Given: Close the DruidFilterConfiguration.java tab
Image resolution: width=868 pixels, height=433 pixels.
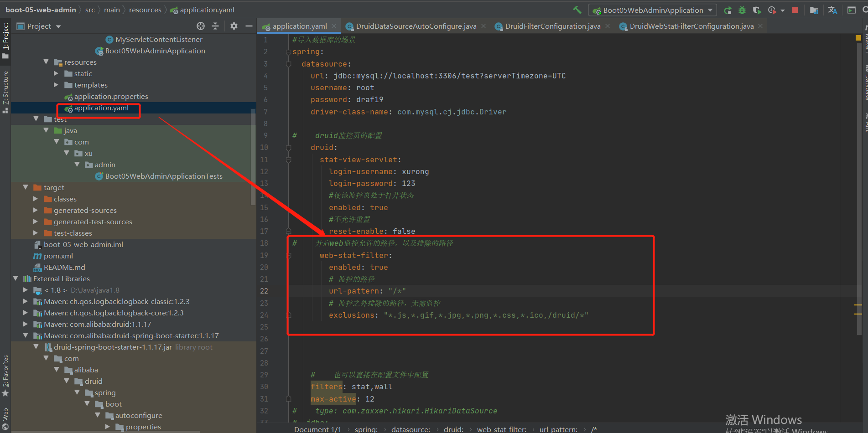Looking at the screenshot, I should 608,26.
